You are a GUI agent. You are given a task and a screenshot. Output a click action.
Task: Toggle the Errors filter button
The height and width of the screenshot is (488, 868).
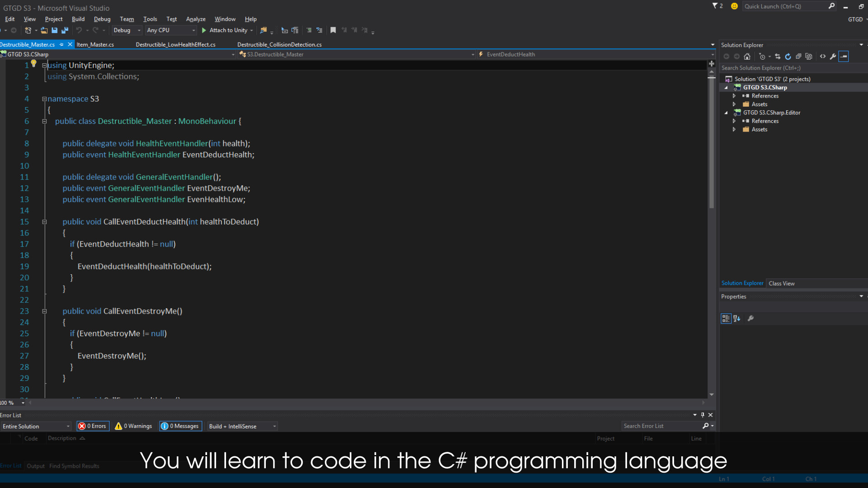92,426
